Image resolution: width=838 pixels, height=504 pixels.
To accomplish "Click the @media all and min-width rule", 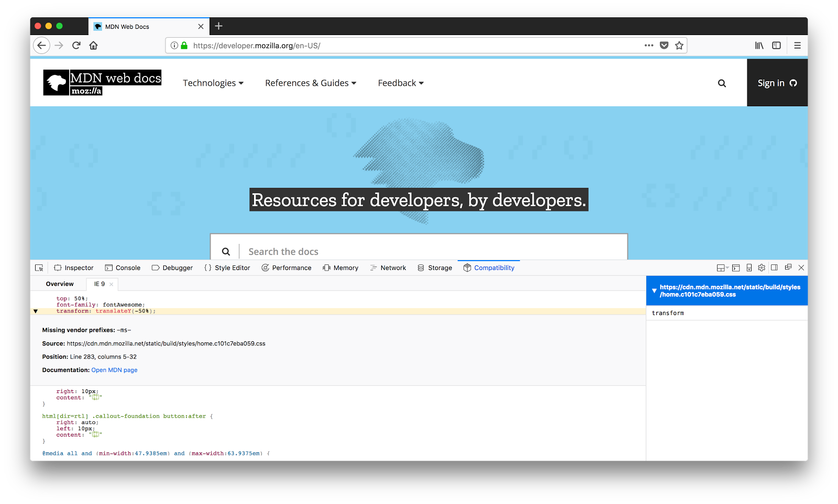I will point(156,454).
